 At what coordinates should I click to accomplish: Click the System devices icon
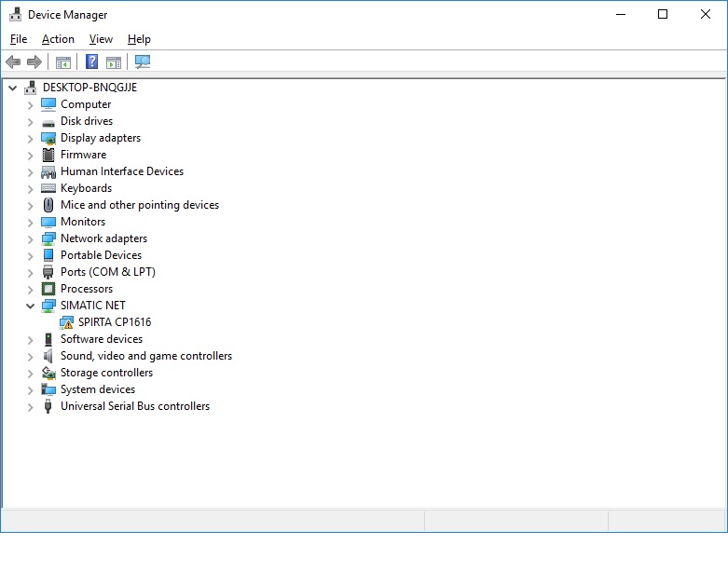[x=48, y=389]
